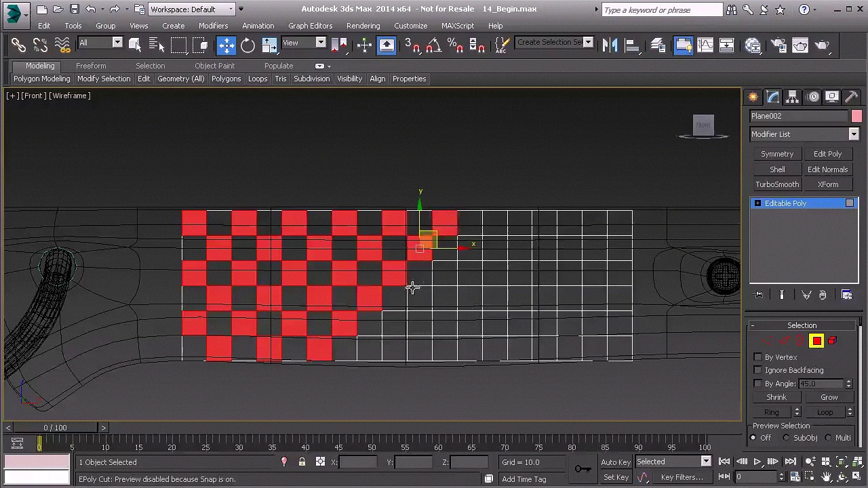Switch to the Display panel tab
The image size is (868, 488).
tap(832, 97)
